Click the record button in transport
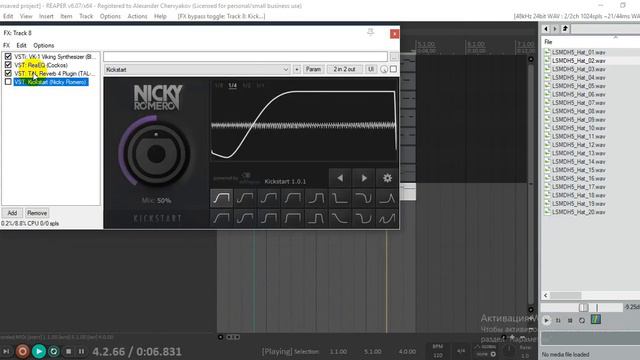 tap(22, 351)
